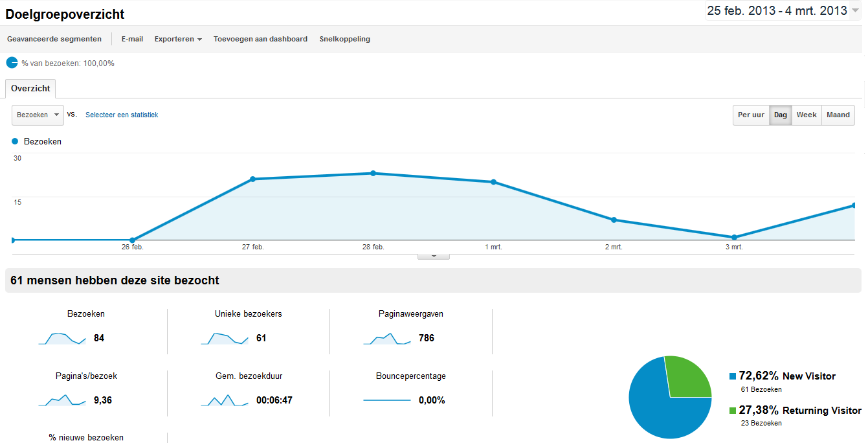Open Geavanceerde segmenten
This screenshot has width=868, height=443.
point(54,39)
